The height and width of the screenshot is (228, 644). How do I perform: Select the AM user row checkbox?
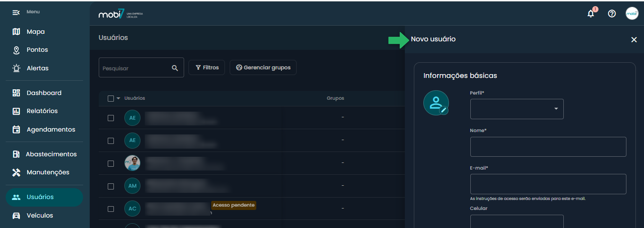coord(111,186)
